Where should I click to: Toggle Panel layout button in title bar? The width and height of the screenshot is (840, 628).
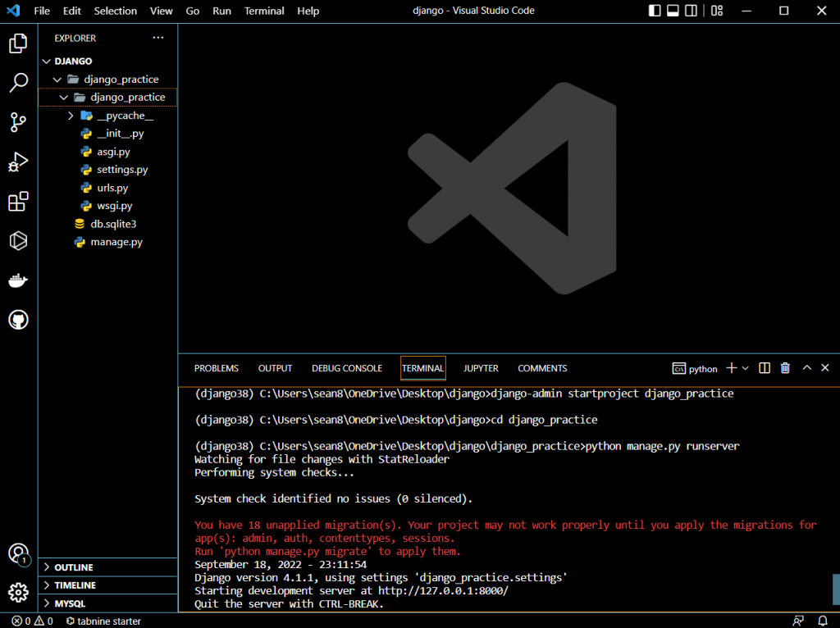[673, 11]
